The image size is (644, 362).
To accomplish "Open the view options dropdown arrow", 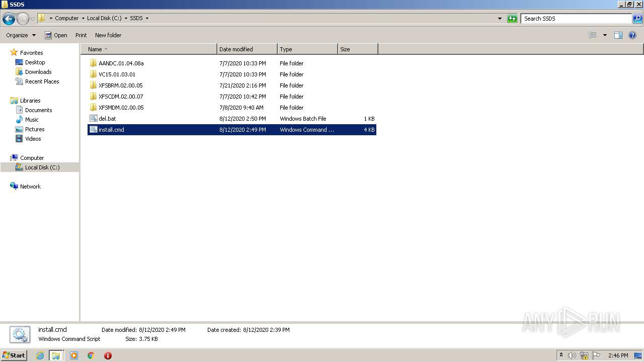I will [605, 35].
